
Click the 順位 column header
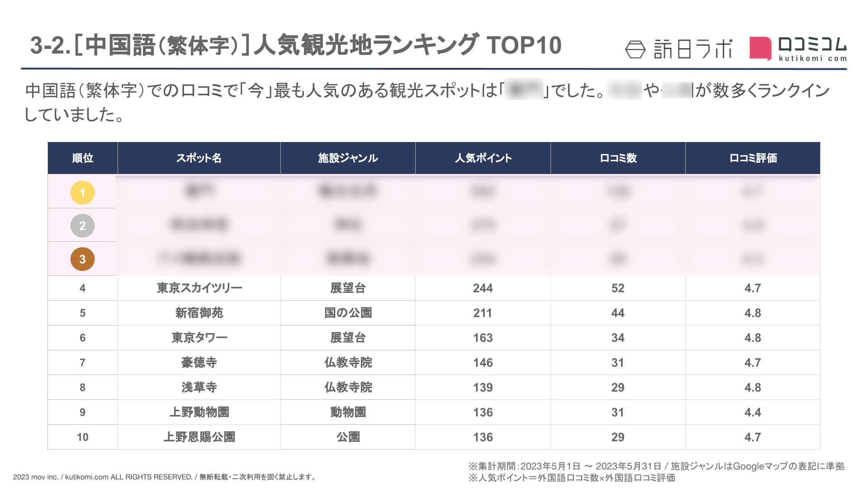(83, 158)
